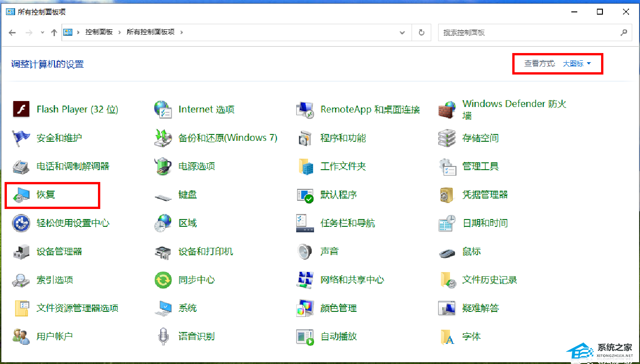Click the Internet 选项 text label
The height and width of the screenshot is (364, 640).
pos(206,109)
